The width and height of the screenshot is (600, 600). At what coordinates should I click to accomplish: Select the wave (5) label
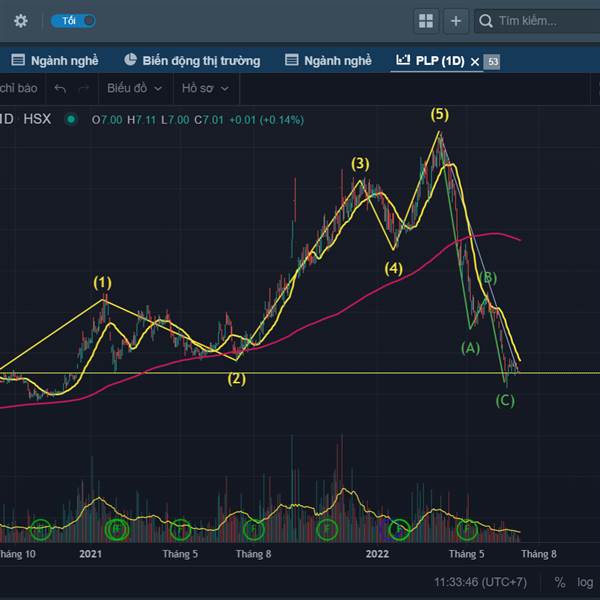[440, 114]
